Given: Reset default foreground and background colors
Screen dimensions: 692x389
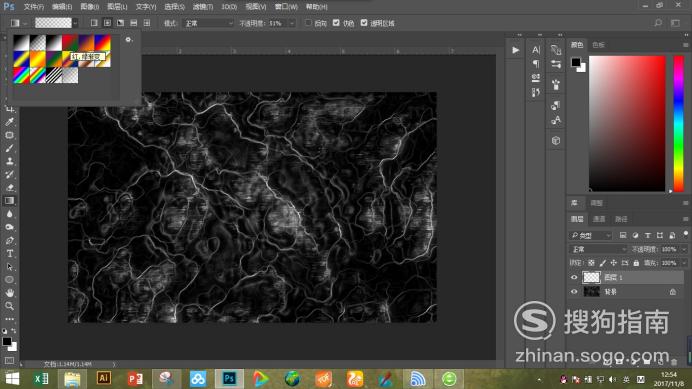Looking at the screenshot, I should pyautogui.click(x=4, y=331).
